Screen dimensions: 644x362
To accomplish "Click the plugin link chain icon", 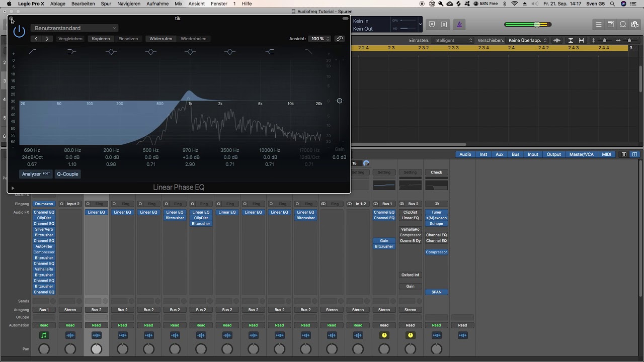I will click(340, 39).
